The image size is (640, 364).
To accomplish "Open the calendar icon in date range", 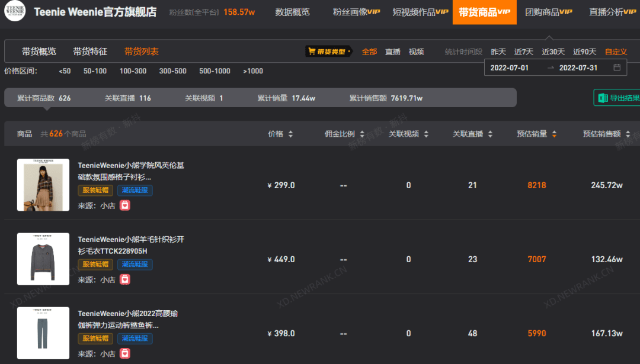I will click(617, 67).
